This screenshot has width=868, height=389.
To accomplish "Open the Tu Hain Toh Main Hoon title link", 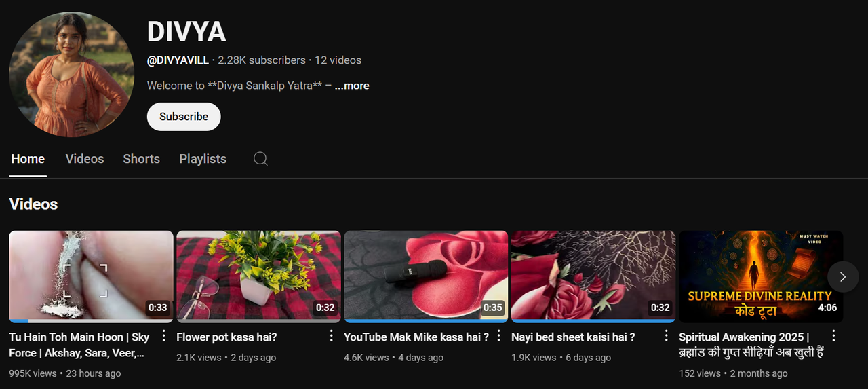I will [79, 345].
